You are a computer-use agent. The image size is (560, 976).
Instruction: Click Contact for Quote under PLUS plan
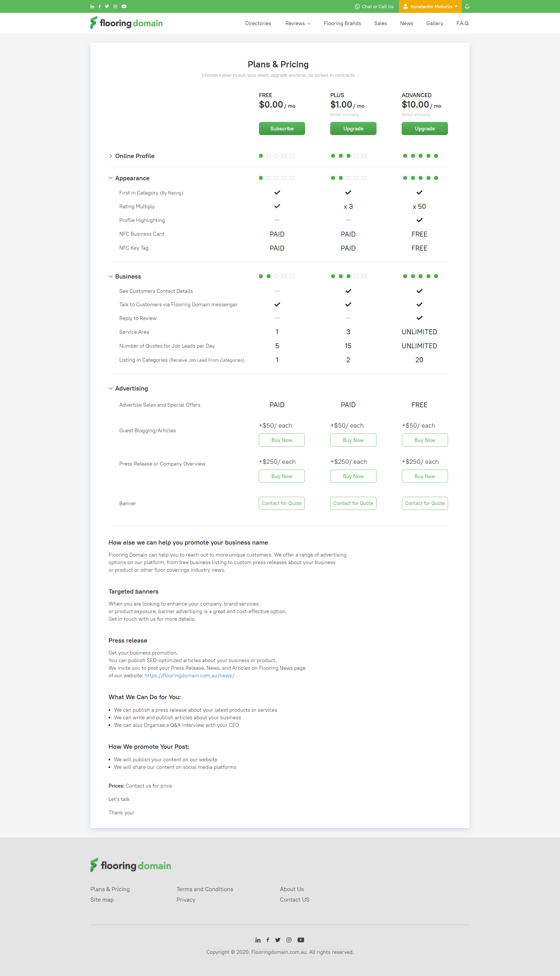(353, 503)
